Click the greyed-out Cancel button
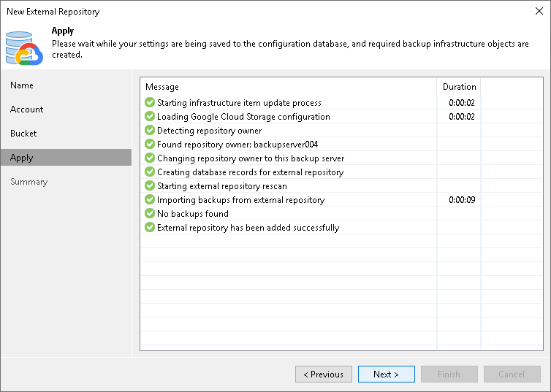551x392 pixels. coord(512,374)
